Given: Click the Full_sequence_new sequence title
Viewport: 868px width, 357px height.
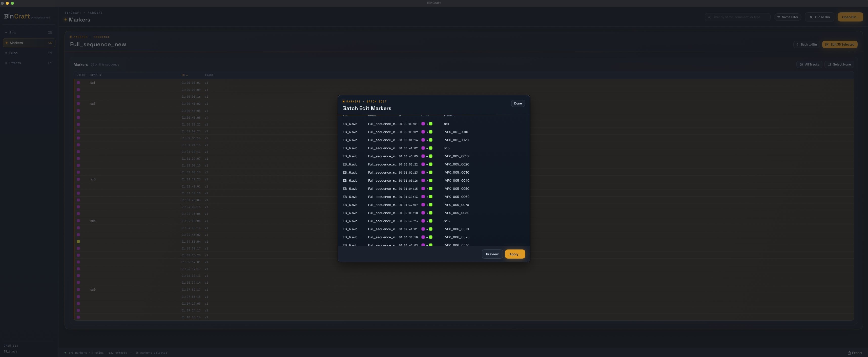Looking at the screenshot, I should click(98, 45).
